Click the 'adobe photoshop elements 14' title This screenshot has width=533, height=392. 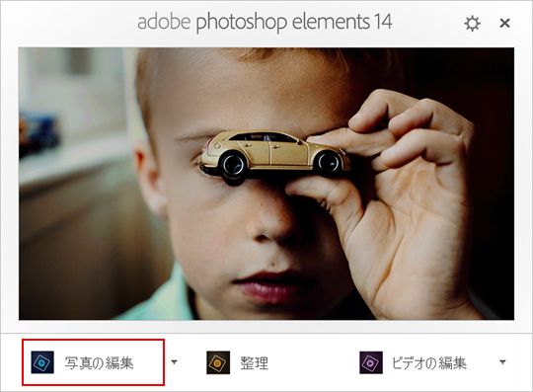tap(265, 23)
